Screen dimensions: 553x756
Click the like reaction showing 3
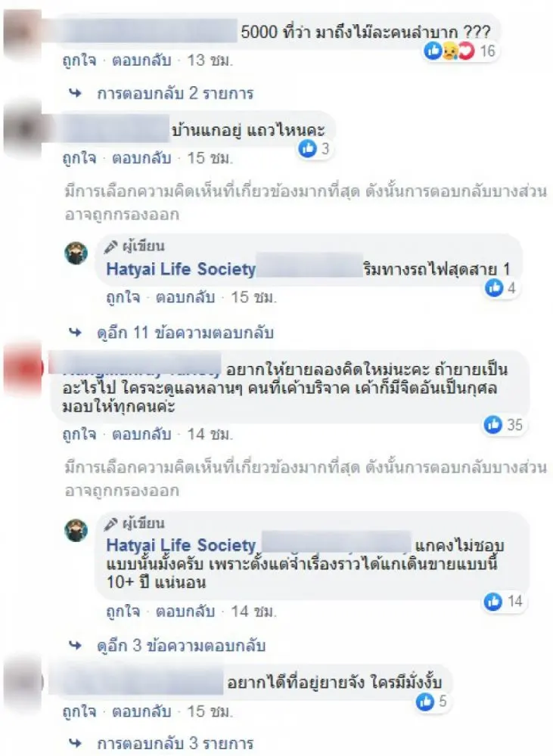314,148
